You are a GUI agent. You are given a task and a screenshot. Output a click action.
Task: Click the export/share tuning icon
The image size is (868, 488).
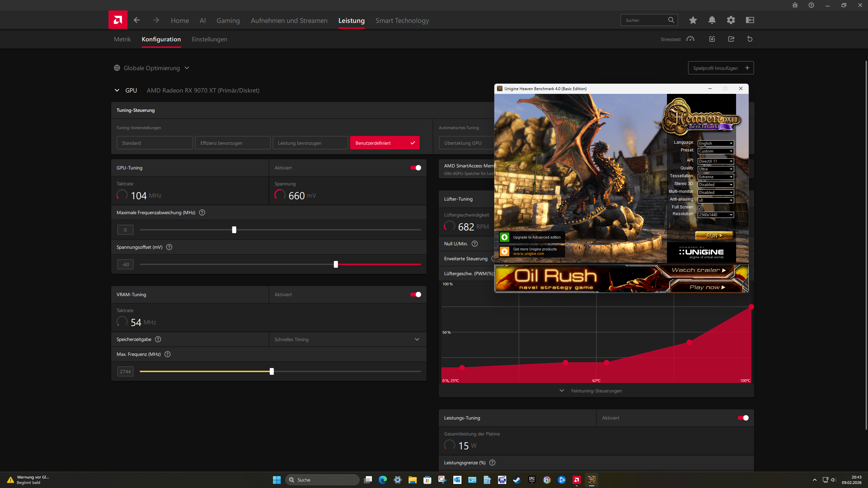coord(731,39)
